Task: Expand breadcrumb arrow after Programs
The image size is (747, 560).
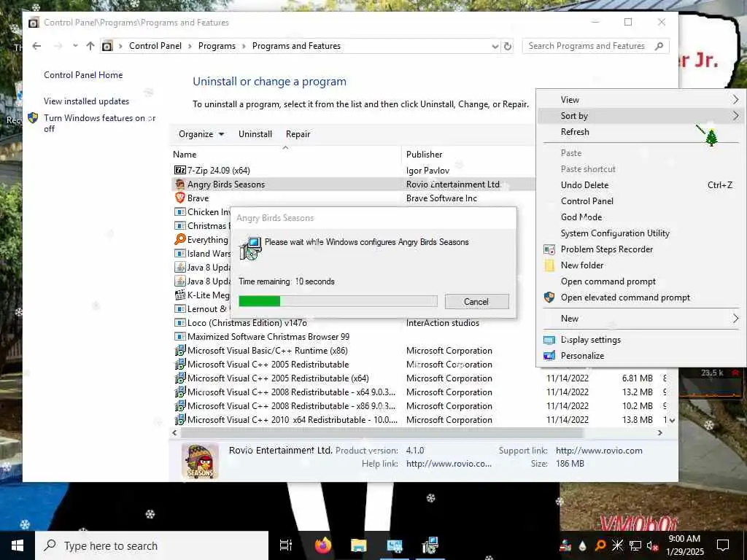Action: point(244,46)
